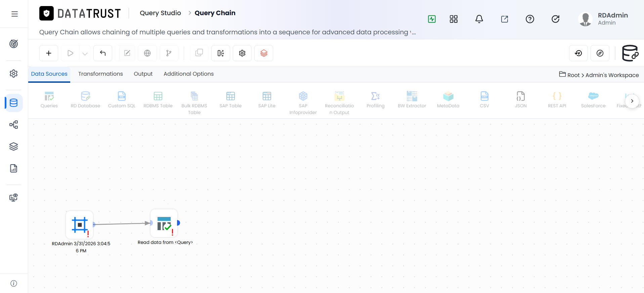Click the refresh check icon in header
This screenshot has width=644, height=293.
point(556,19)
